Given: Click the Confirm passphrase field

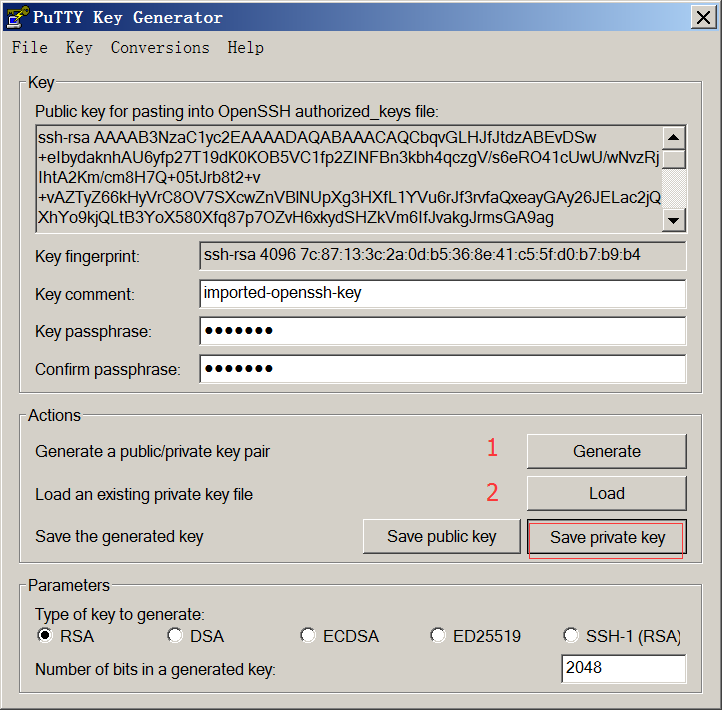Looking at the screenshot, I should click(443, 368).
